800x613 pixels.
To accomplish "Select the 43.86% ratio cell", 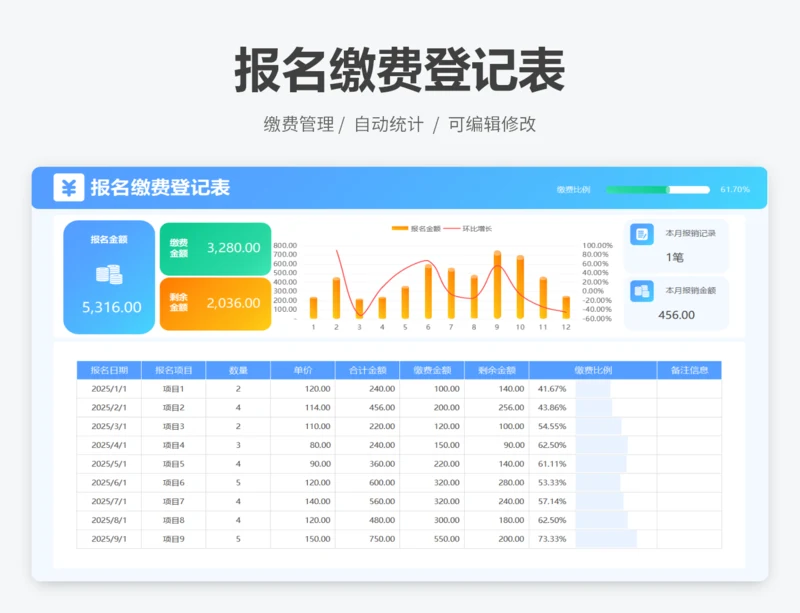I will tap(593, 408).
